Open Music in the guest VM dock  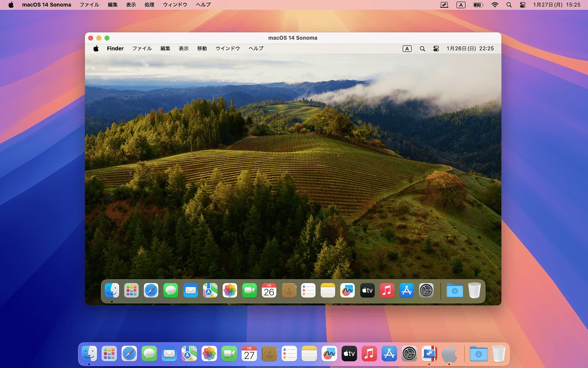(387, 290)
